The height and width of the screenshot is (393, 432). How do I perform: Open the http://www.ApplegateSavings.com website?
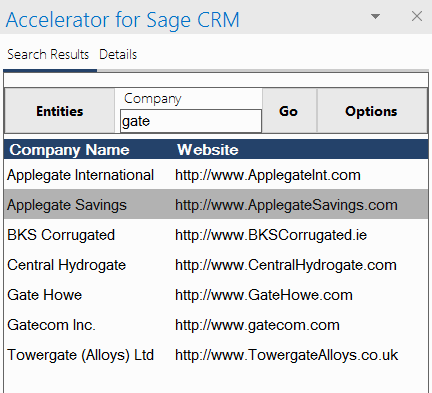click(286, 205)
